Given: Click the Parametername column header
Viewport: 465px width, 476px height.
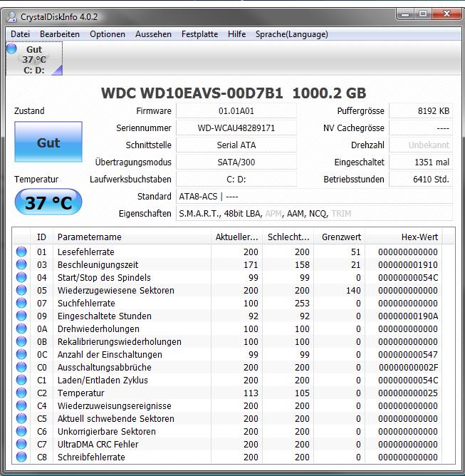Looking at the screenshot, I should point(132,237).
